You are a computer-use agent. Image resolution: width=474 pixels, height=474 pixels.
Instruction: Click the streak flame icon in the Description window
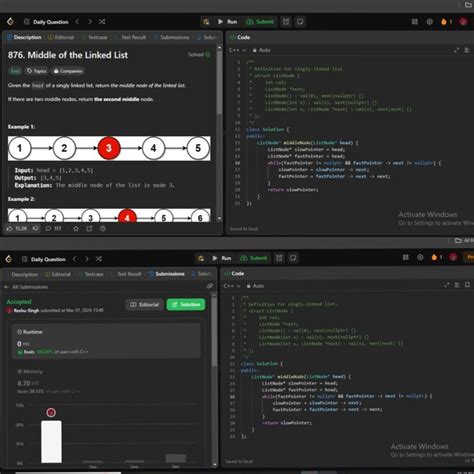click(444, 22)
